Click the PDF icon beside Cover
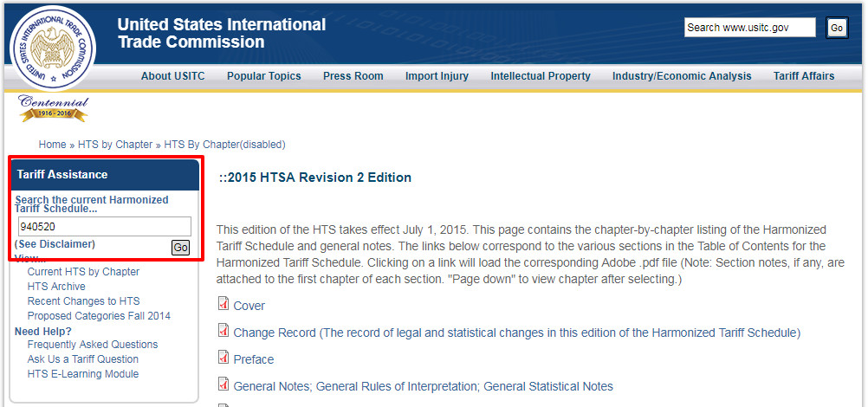Screen dimensions: 868x407 click(223, 304)
